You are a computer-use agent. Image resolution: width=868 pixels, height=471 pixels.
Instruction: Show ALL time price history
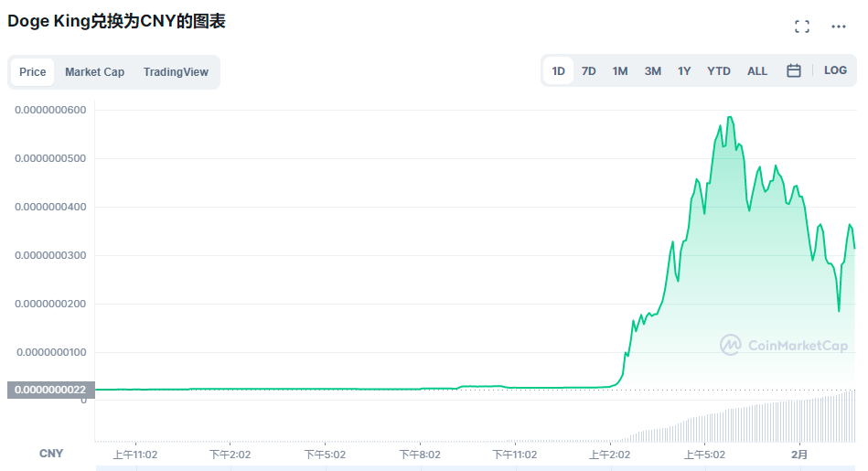coord(757,70)
